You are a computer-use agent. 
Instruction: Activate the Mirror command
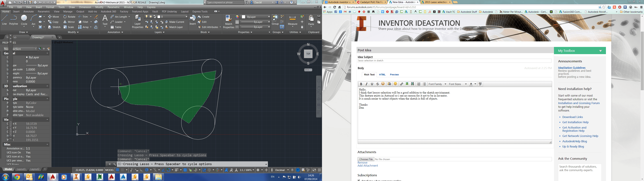(x=69, y=22)
